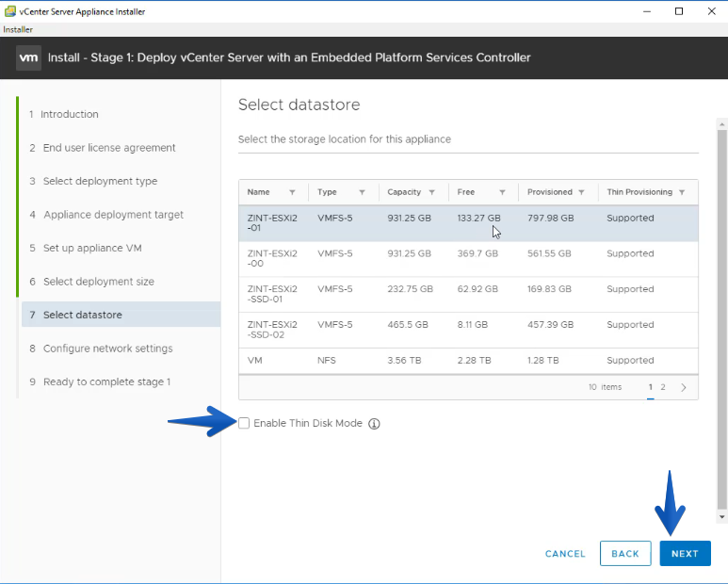The height and width of the screenshot is (584, 728).
Task: Select the ZINT-ESXi2-SSD-02 datastore
Action: [x=468, y=330]
